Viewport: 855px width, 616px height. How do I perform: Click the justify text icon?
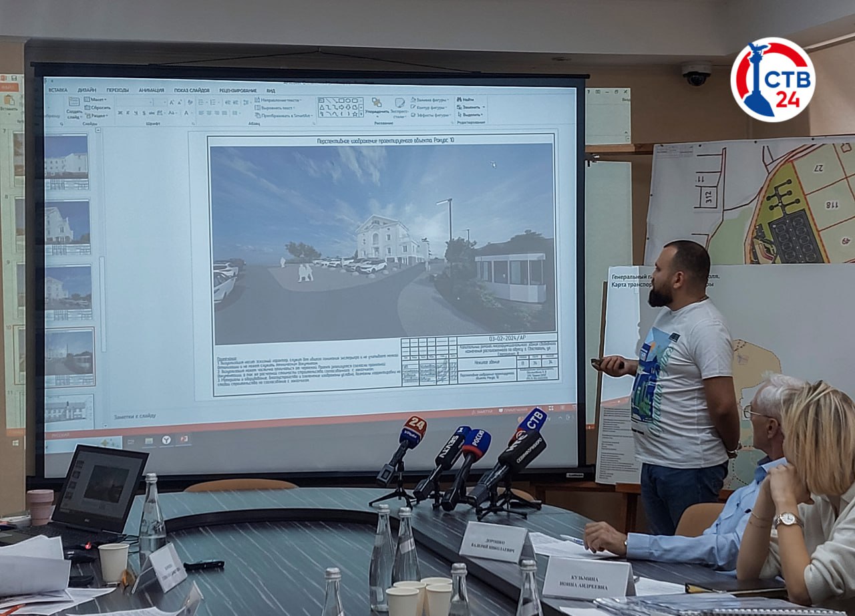click(224, 113)
